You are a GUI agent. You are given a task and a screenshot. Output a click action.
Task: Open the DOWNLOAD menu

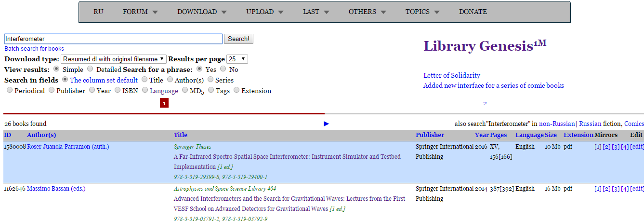click(x=202, y=12)
